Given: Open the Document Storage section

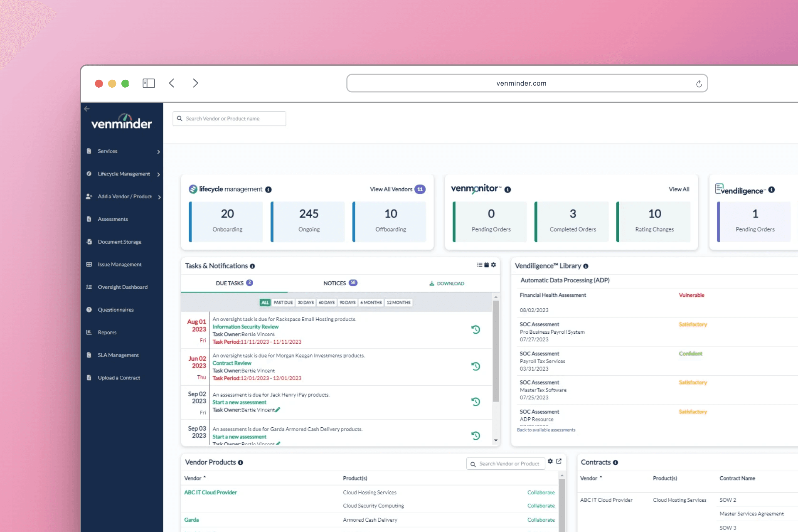Looking at the screenshot, I should pyautogui.click(x=120, y=241).
